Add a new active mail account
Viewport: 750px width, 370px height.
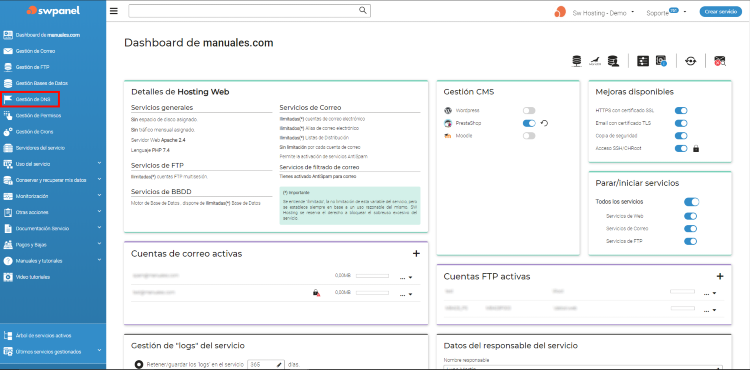click(416, 253)
